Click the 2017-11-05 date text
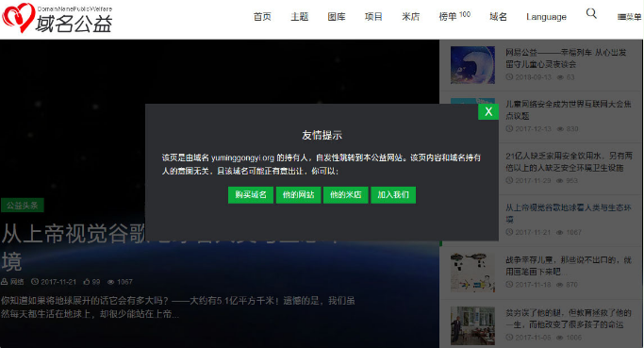Image resolution: width=644 pixels, height=348 pixels. click(x=533, y=338)
